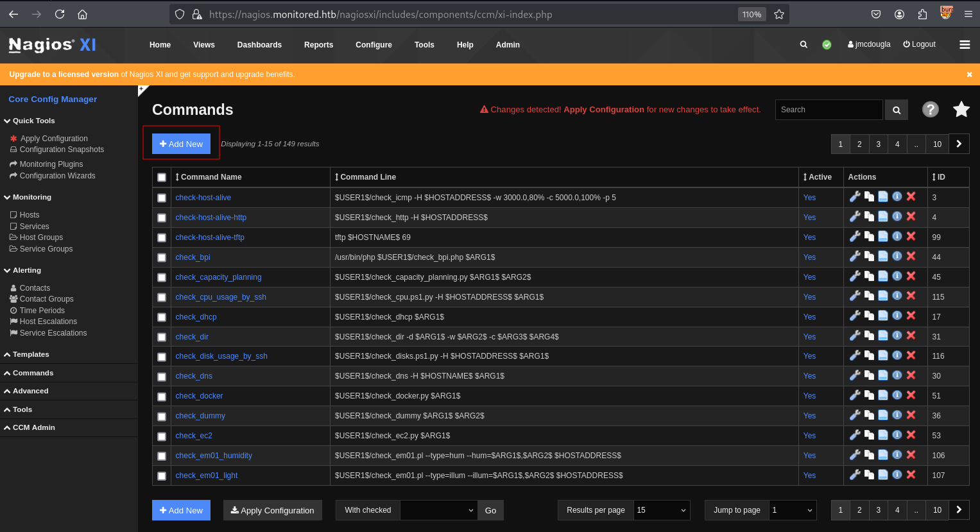Image resolution: width=980 pixels, height=532 pixels.
Task: Click the Go button
Action: click(490, 510)
